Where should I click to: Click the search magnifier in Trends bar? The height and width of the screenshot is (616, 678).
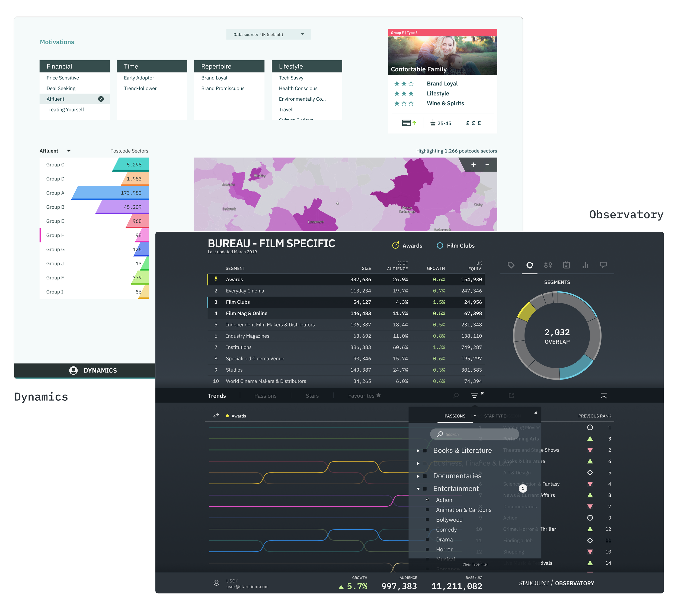pos(456,396)
